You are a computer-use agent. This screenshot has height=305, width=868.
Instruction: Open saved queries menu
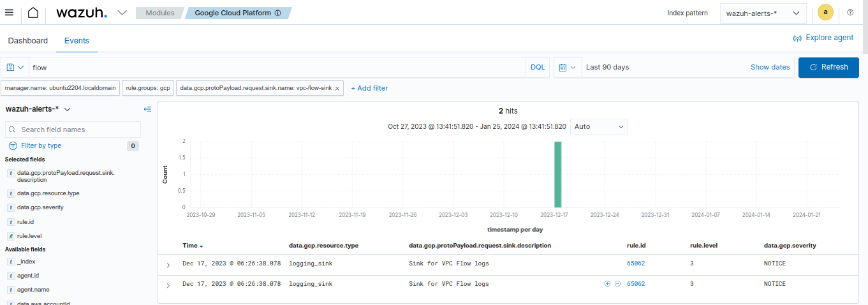[x=14, y=67]
